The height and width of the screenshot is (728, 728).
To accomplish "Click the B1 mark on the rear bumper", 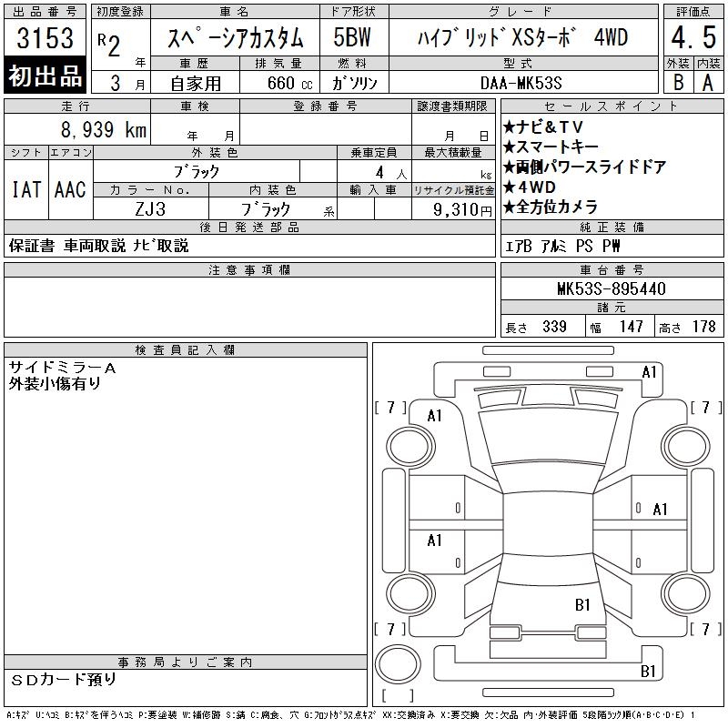I will point(649,671).
